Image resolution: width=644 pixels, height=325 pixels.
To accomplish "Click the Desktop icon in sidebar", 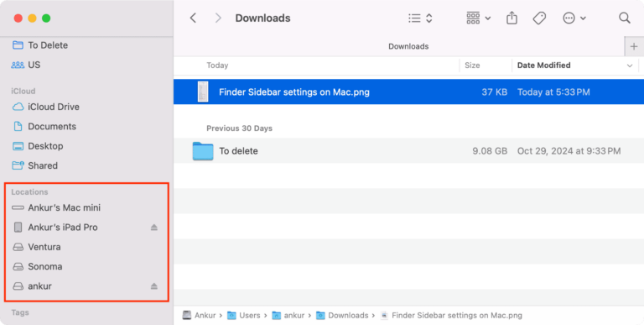I will pyautogui.click(x=18, y=146).
